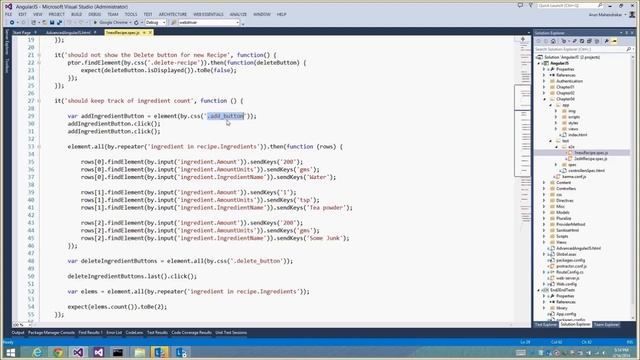640x360 pixels.
Task: Open Package Manager Console tab
Action: (x=51, y=333)
